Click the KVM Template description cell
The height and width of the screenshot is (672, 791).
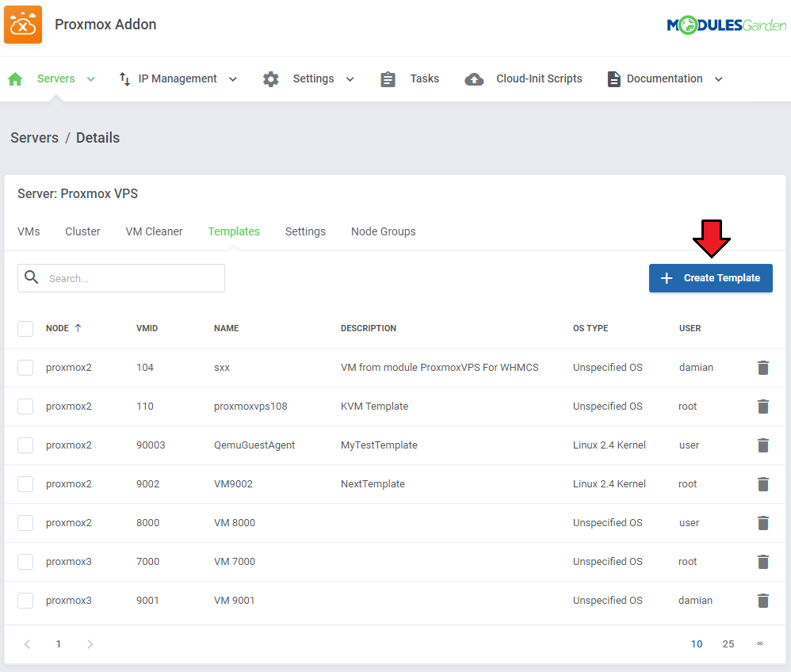[374, 406]
